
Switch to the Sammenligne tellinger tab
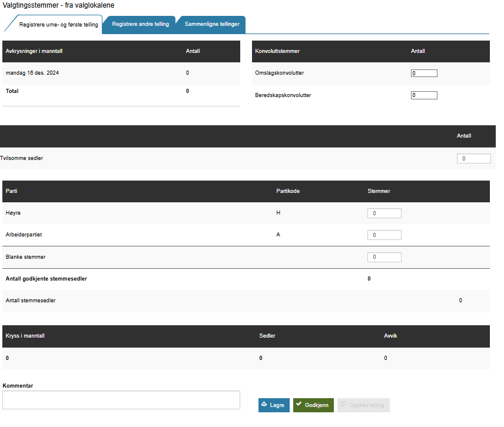pos(212,24)
